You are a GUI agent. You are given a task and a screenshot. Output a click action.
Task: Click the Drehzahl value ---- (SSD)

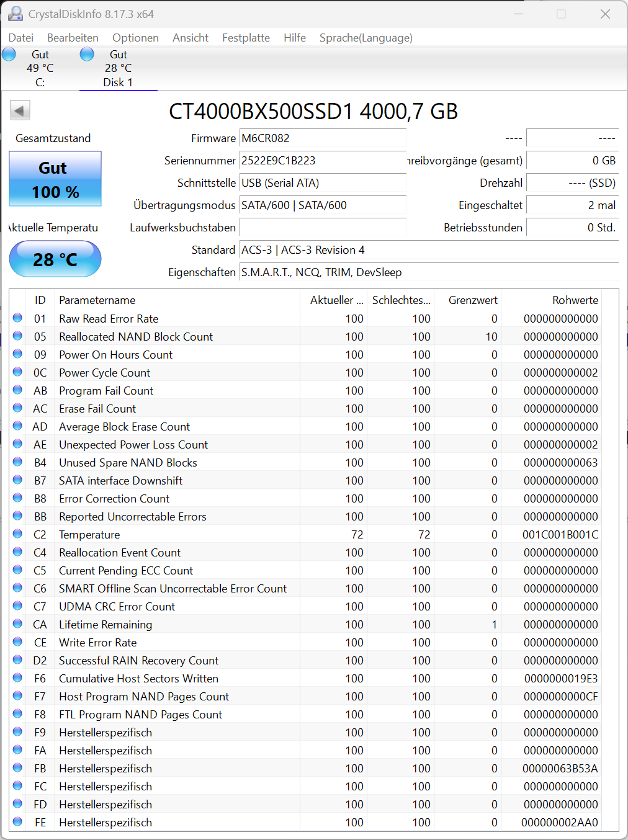(572, 183)
